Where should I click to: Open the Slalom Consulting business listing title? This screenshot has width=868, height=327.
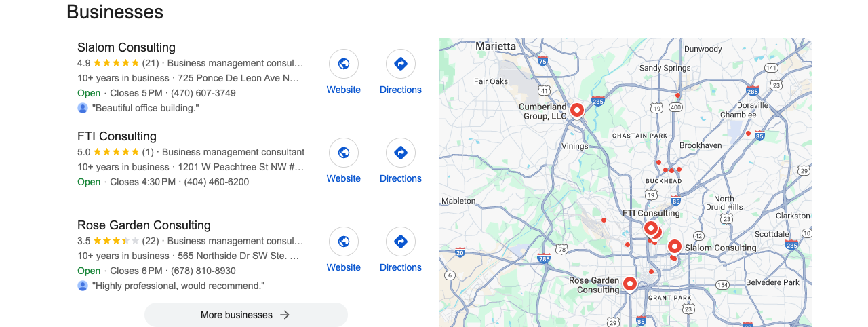(x=126, y=47)
